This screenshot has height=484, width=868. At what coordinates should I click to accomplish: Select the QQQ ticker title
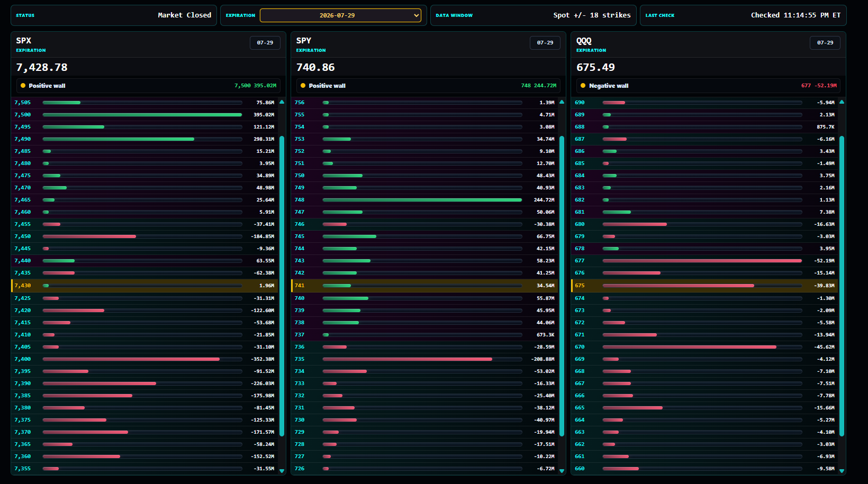(x=584, y=41)
